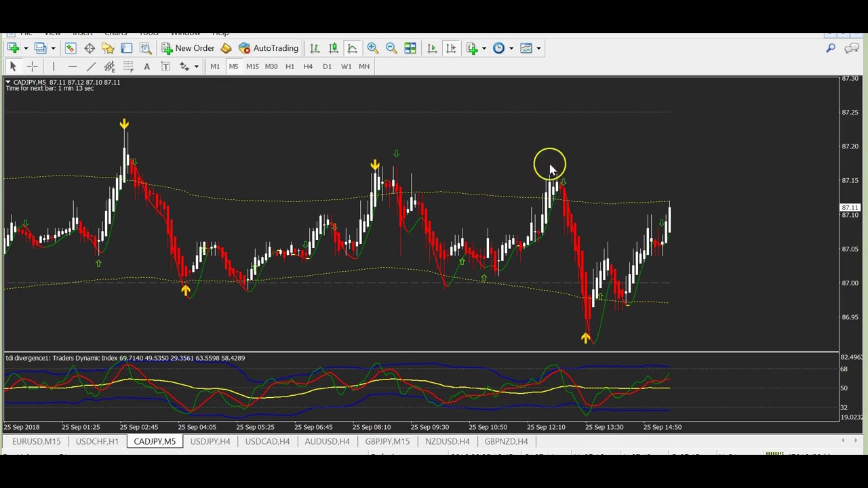
Task: Expand the Indicators dropdown arrow
Action: coord(484,48)
